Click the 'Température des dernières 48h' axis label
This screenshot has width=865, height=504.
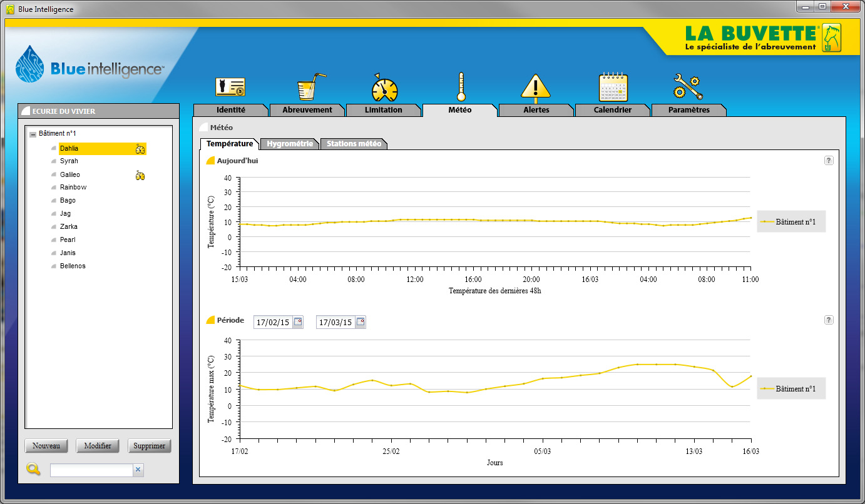[495, 291]
